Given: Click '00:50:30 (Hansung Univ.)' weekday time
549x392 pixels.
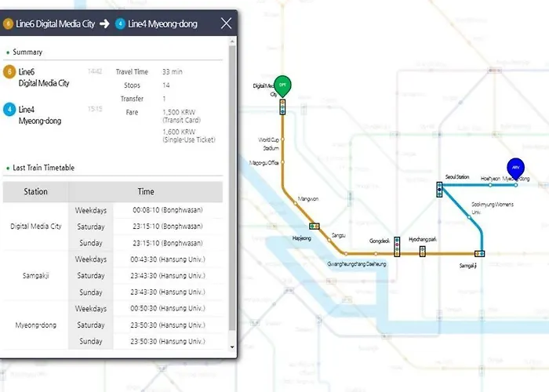Looking at the screenshot, I should tap(168, 308).
